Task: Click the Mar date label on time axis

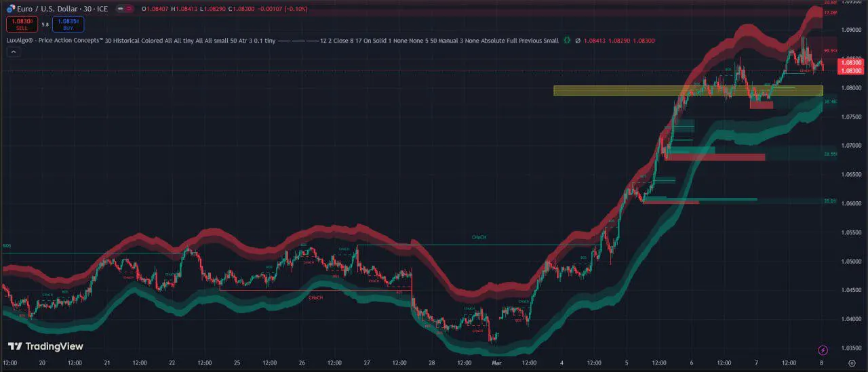Action: coord(496,363)
